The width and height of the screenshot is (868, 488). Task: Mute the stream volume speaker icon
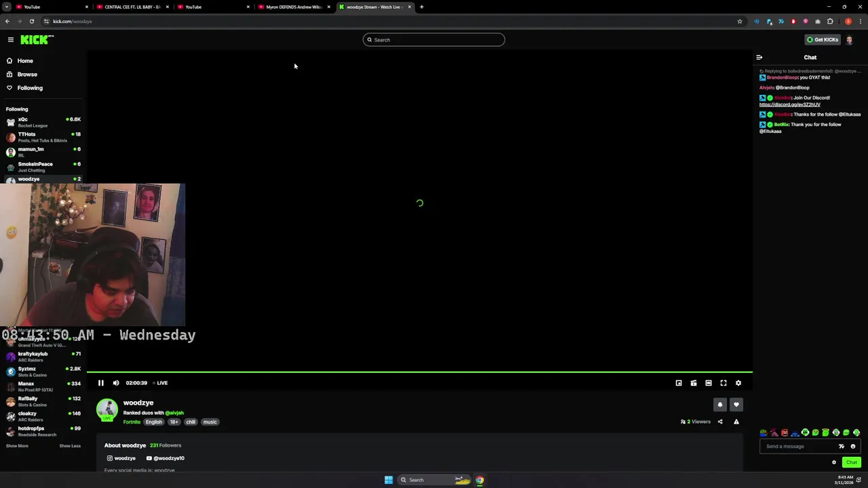[116, 383]
